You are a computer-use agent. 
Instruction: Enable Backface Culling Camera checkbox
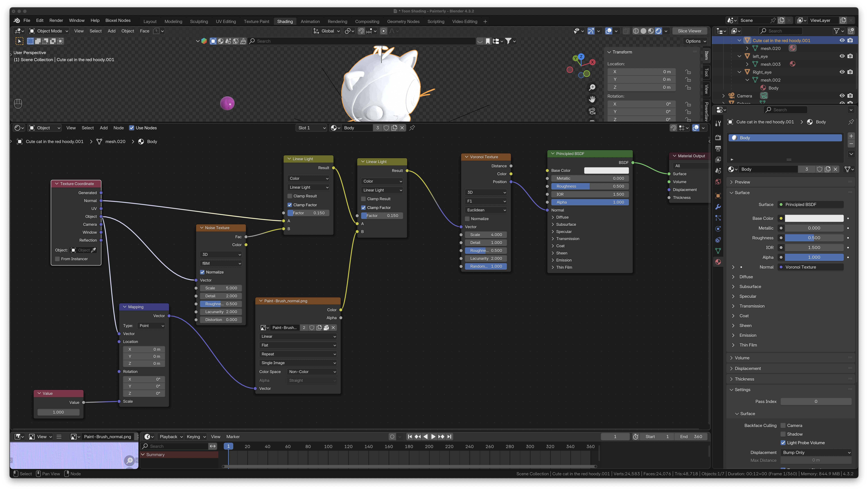pos(783,426)
